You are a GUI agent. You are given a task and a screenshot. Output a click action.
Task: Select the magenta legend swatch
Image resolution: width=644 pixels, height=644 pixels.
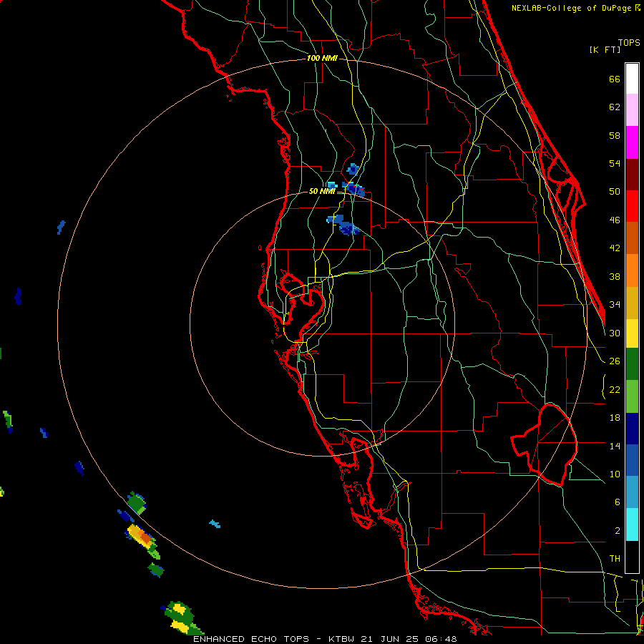point(632,142)
